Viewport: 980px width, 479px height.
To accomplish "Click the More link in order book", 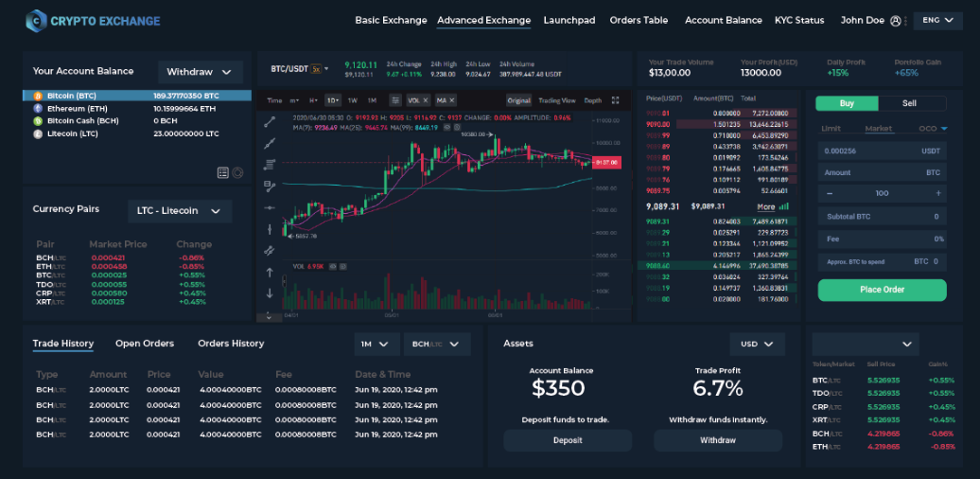I will point(765,206).
